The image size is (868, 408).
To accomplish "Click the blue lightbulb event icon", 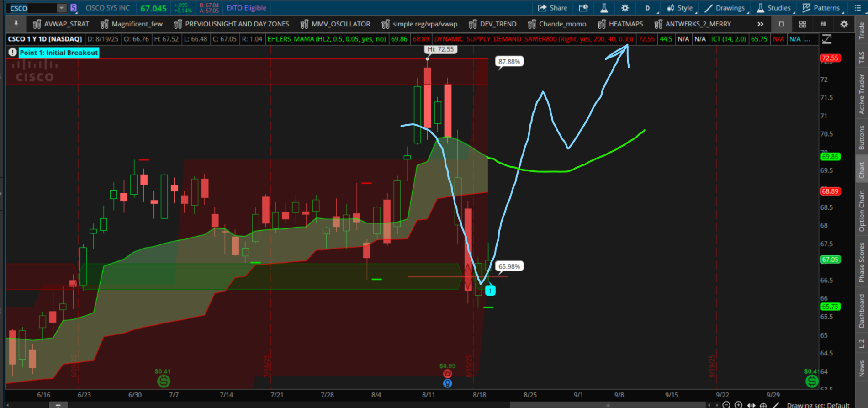I will click(x=447, y=383).
